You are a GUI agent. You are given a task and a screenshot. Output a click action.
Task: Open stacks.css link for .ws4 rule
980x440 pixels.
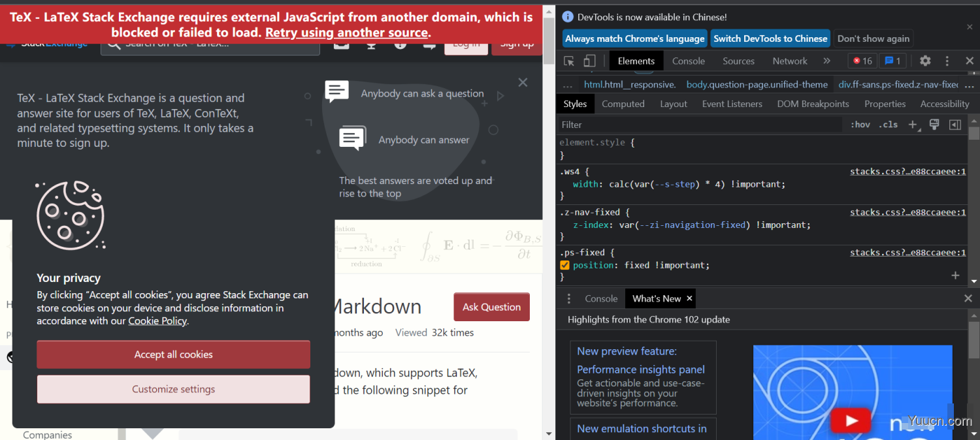coord(907,172)
